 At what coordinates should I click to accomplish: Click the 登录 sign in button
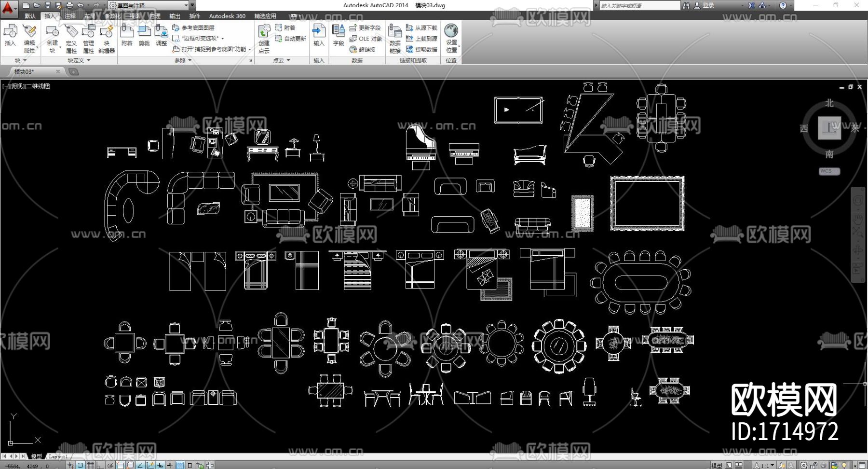[x=704, y=5]
